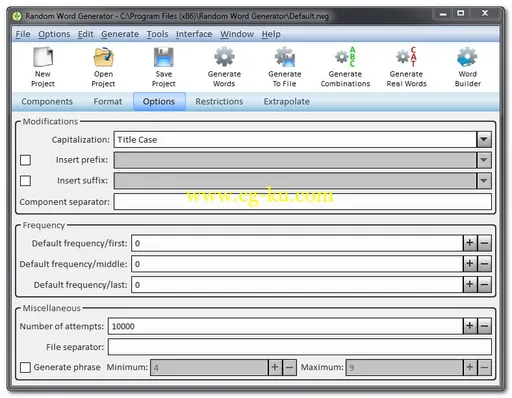Viewport: 512px width, 398px height.
Task: Switch to the Components tab
Action: 47,102
